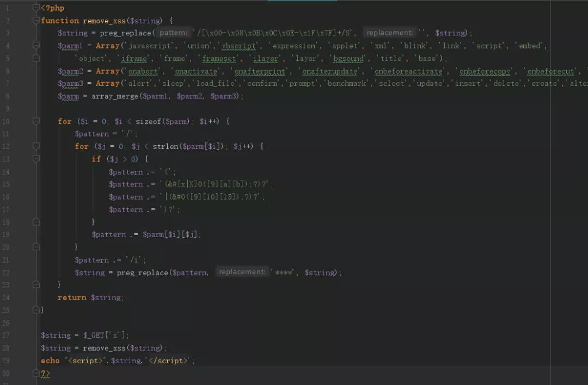Click the 'alert' string in $parm3

(x=139, y=84)
